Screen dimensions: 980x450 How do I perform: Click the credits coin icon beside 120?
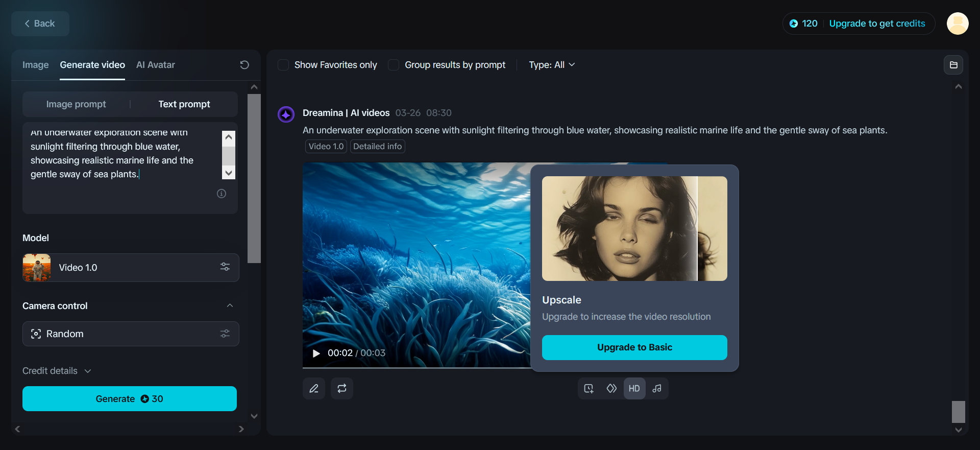pos(794,23)
